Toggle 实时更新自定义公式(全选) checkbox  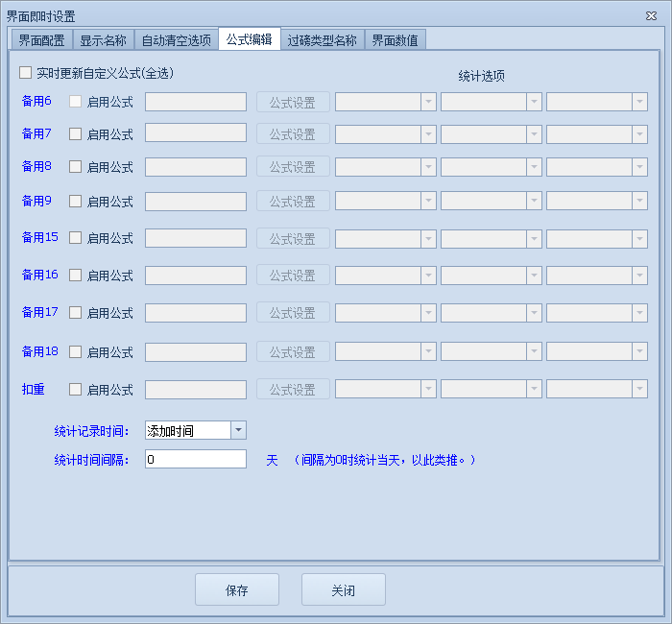[25, 72]
